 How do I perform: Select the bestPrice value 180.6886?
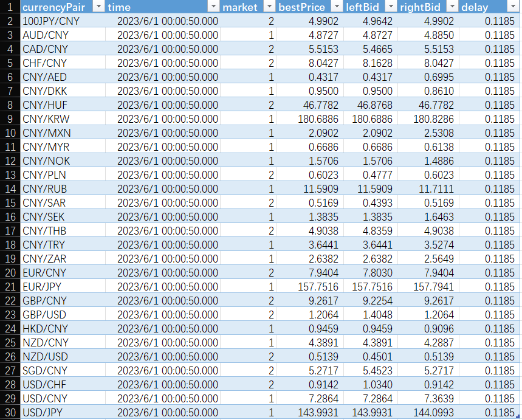[x=310, y=119]
